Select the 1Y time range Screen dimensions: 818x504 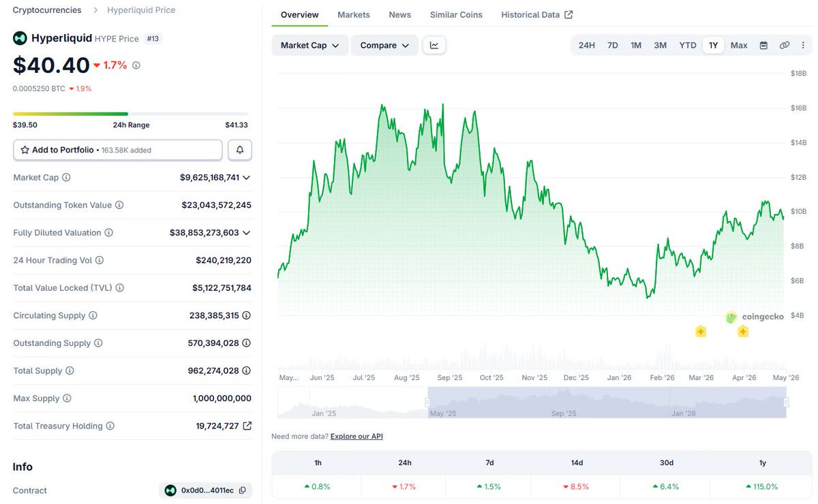point(713,45)
